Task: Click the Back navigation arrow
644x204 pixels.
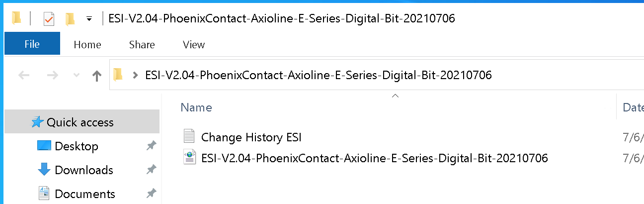Action: pos(24,76)
